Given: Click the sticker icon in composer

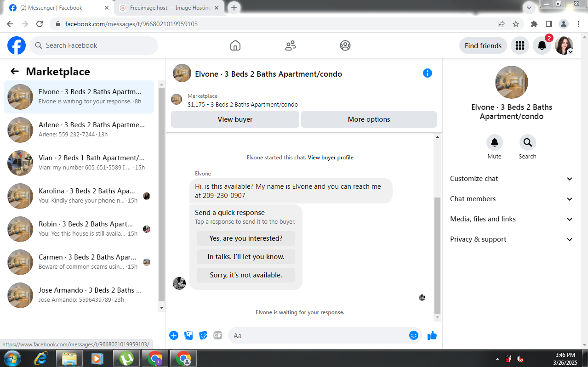Looking at the screenshot, I should pyautogui.click(x=203, y=335).
